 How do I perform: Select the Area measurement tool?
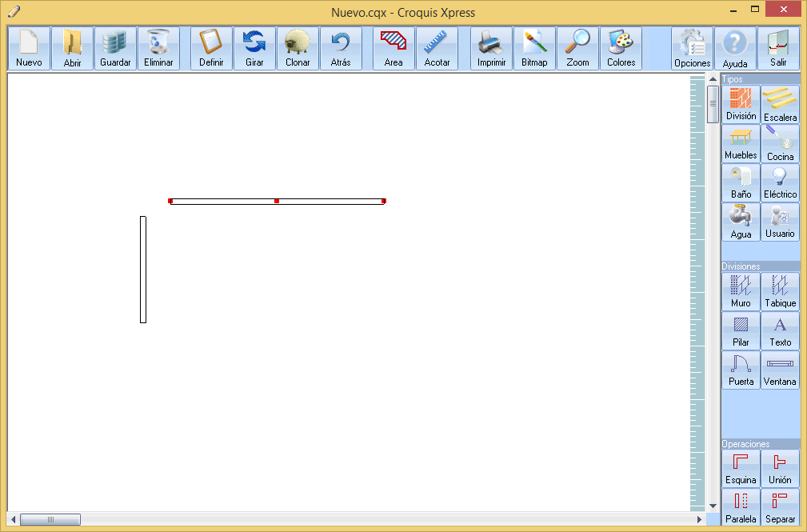tap(394, 48)
